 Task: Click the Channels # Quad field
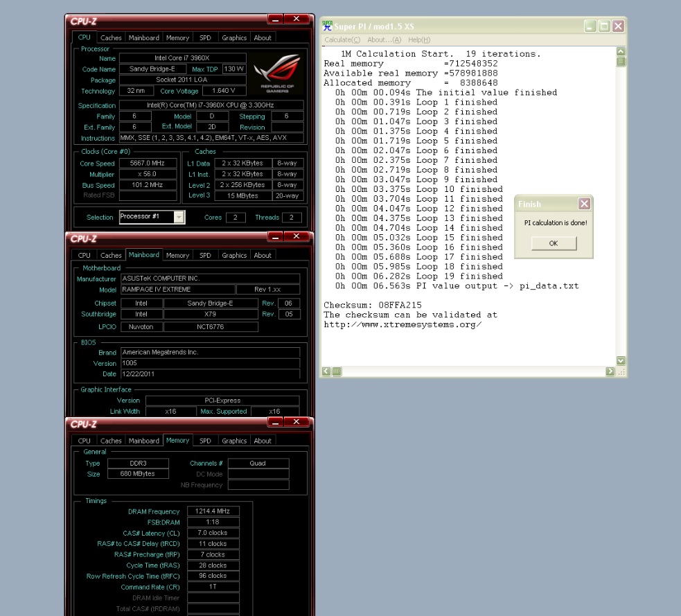[258, 464]
